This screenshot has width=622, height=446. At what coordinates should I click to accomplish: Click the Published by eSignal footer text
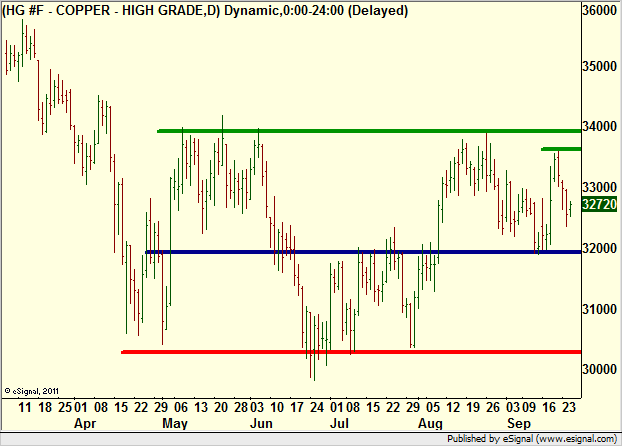pyautogui.click(x=532, y=439)
